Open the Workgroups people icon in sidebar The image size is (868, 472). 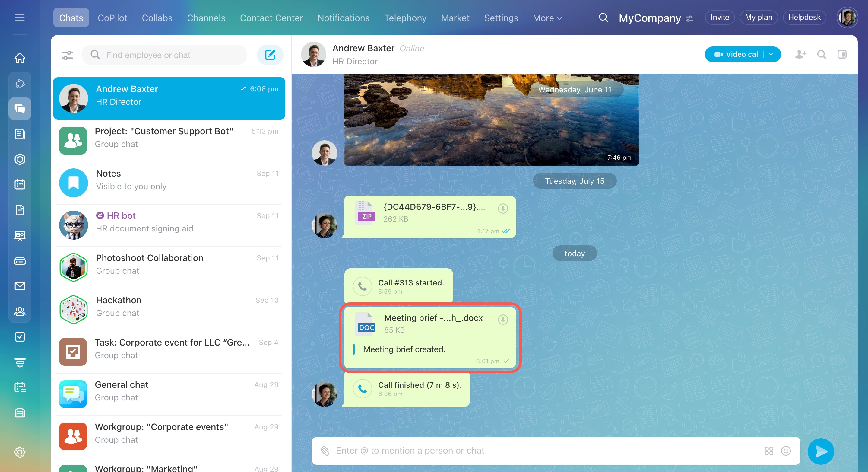(20, 311)
